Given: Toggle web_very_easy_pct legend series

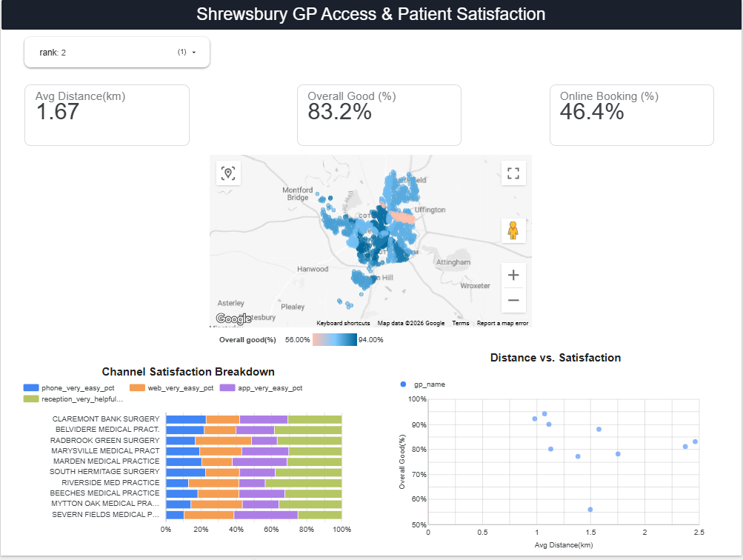Looking at the screenshot, I should click(172, 387).
